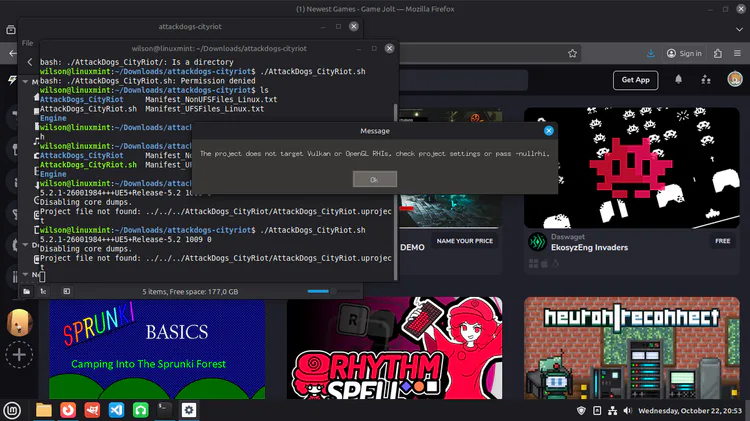Open the Game Jolt friends icon

point(706,79)
